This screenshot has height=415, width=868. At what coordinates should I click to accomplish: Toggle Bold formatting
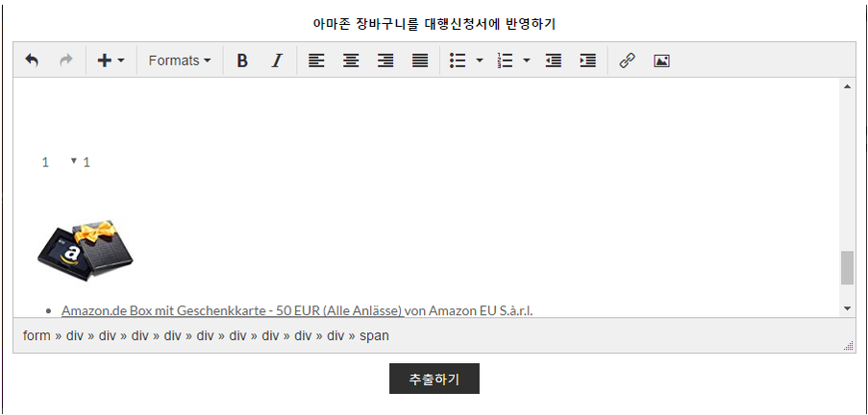tap(242, 61)
